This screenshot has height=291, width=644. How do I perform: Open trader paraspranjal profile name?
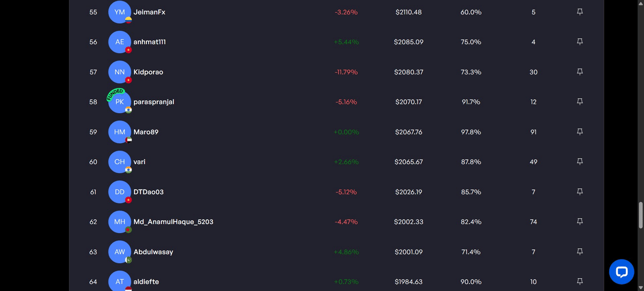tap(154, 102)
